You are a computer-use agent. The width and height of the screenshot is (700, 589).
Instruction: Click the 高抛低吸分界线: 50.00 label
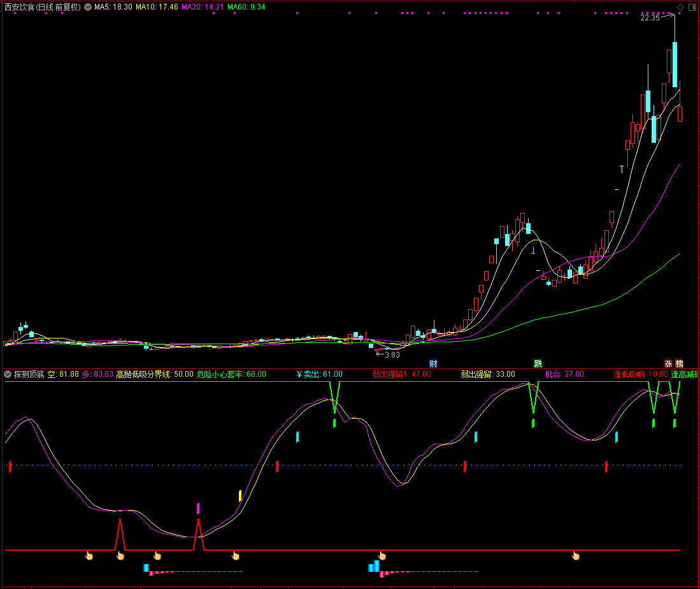tap(155, 374)
